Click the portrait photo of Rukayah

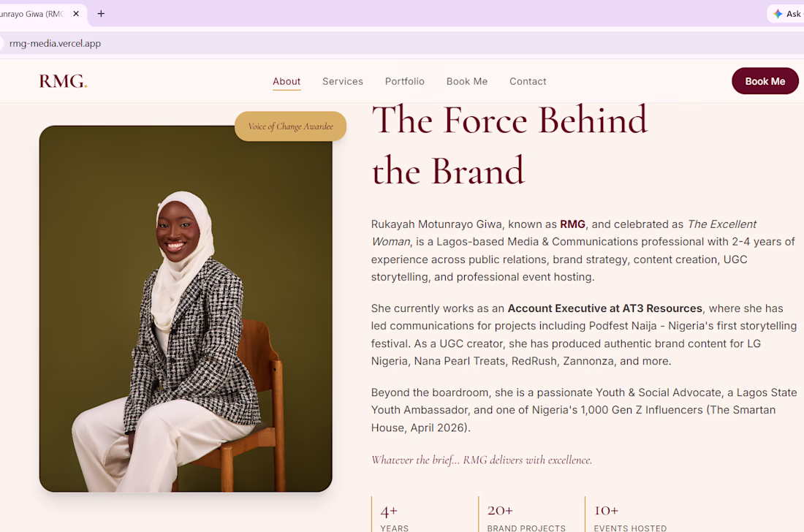186,308
